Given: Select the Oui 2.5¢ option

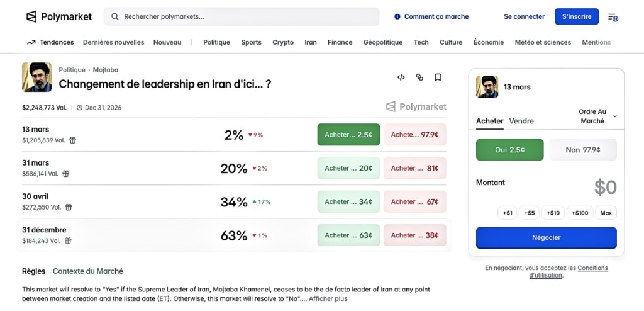Looking at the screenshot, I should [x=510, y=150].
